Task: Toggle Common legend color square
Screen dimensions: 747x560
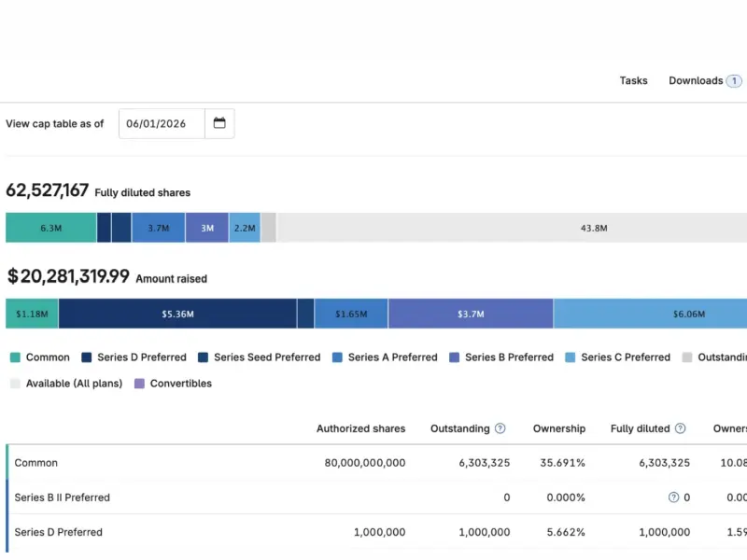Action: [x=15, y=357]
